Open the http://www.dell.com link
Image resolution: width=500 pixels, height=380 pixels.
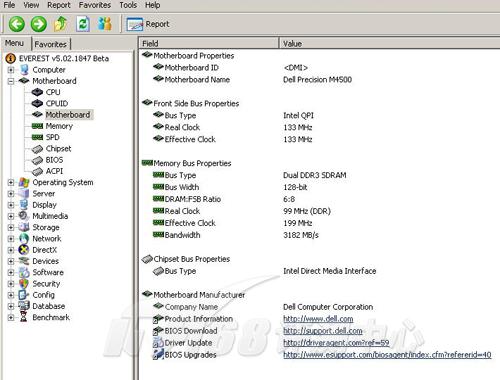pyautogui.click(x=318, y=319)
